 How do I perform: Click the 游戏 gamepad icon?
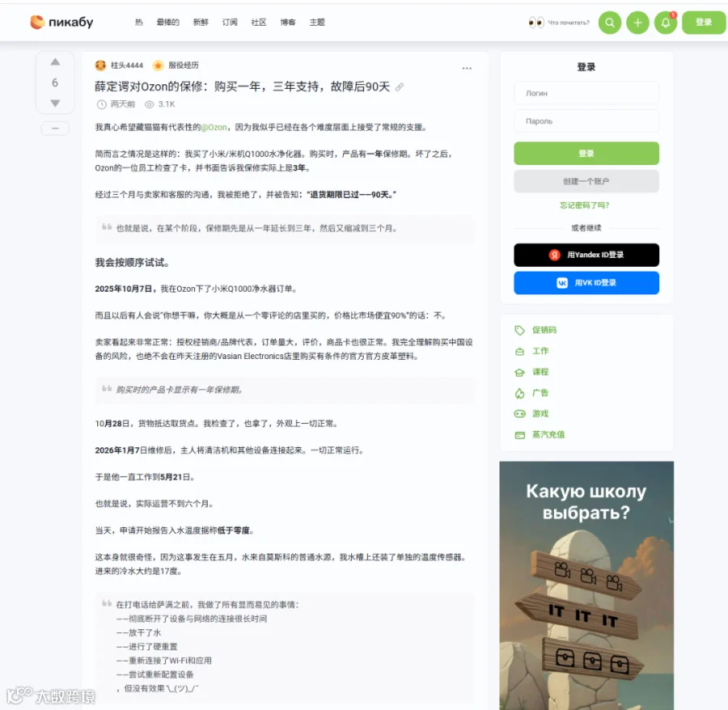pyautogui.click(x=519, y=414)
